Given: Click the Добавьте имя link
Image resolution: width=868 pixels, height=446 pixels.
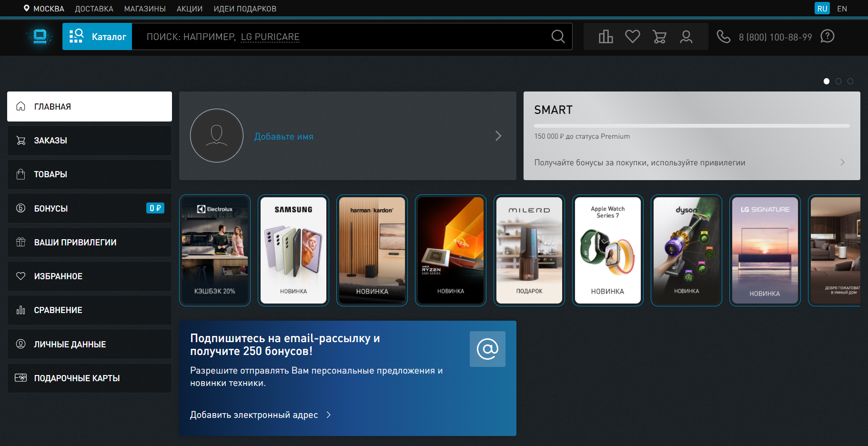Looking at the screenshot, I should point(283,136).
